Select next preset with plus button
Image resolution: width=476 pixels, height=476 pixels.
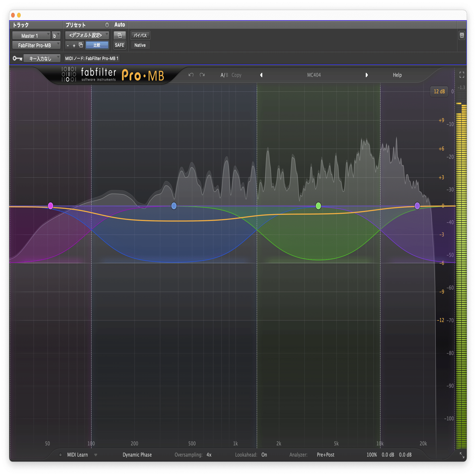point(74,45)
